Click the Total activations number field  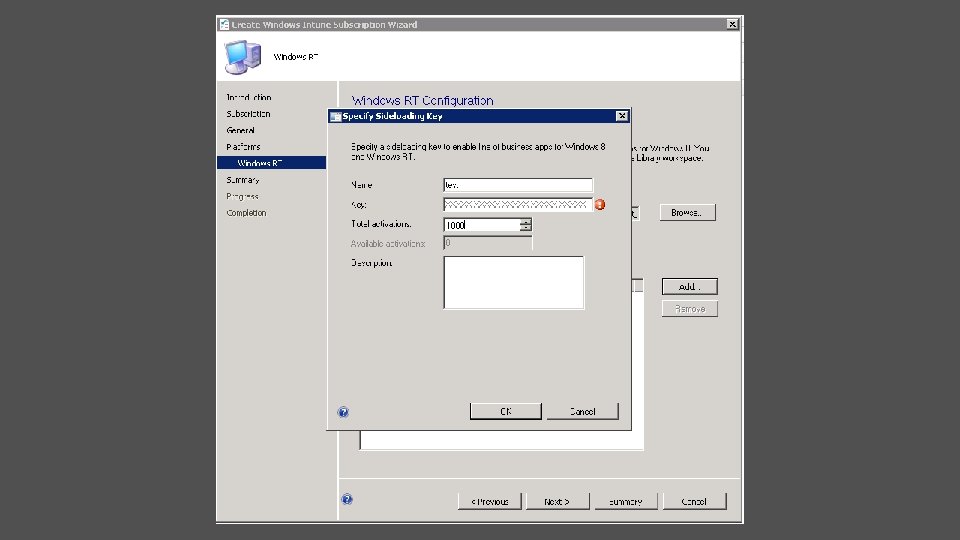coord(482,225)
